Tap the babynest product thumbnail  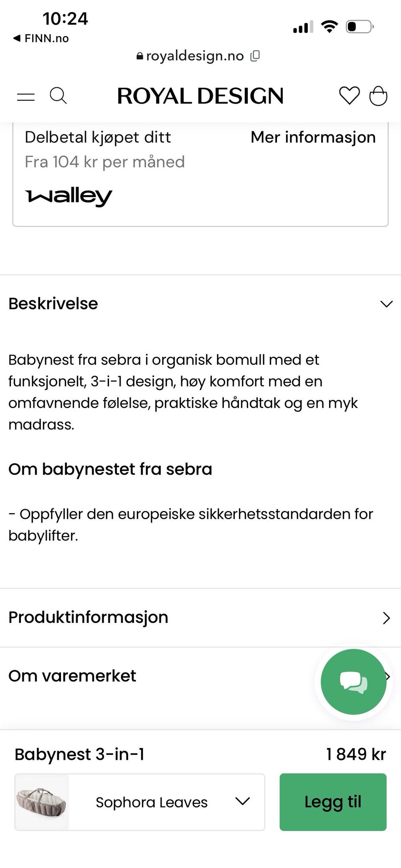pyautogui.click(x=42, y=802)
